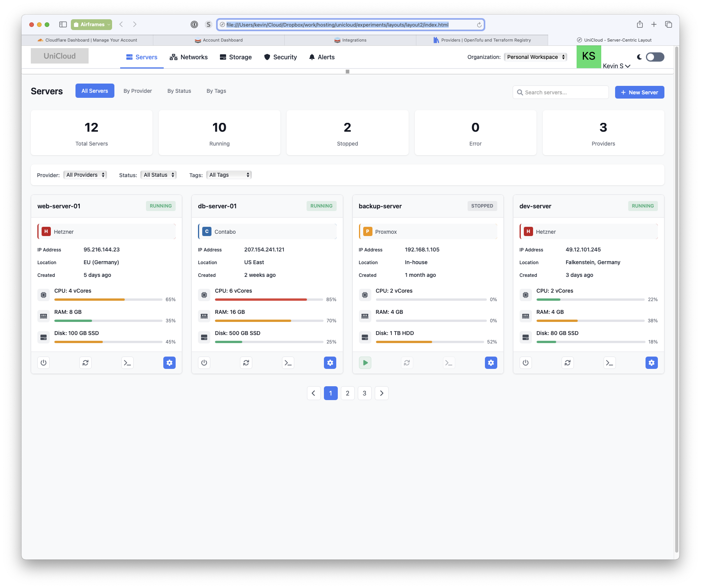This screenshot has height=588, width=701.
Task: Restart db-server-01 with the refresh icon
Action: (x=246, y=363)
